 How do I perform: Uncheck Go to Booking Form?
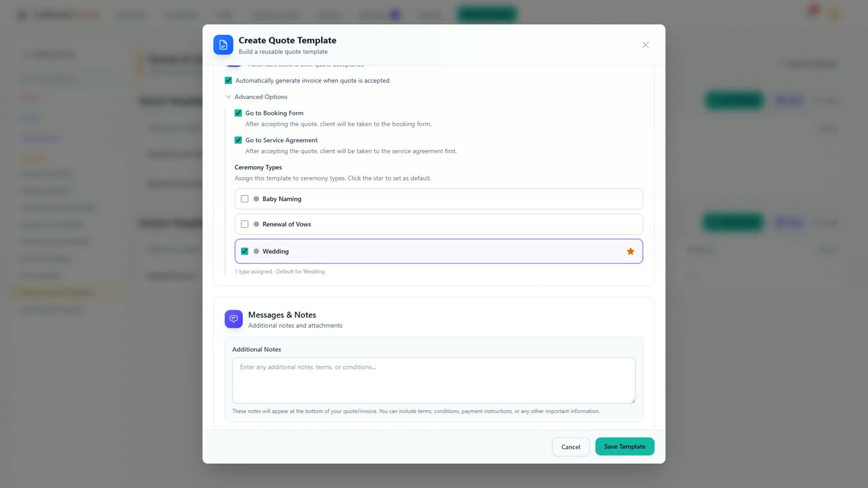(x=238, y=113)
